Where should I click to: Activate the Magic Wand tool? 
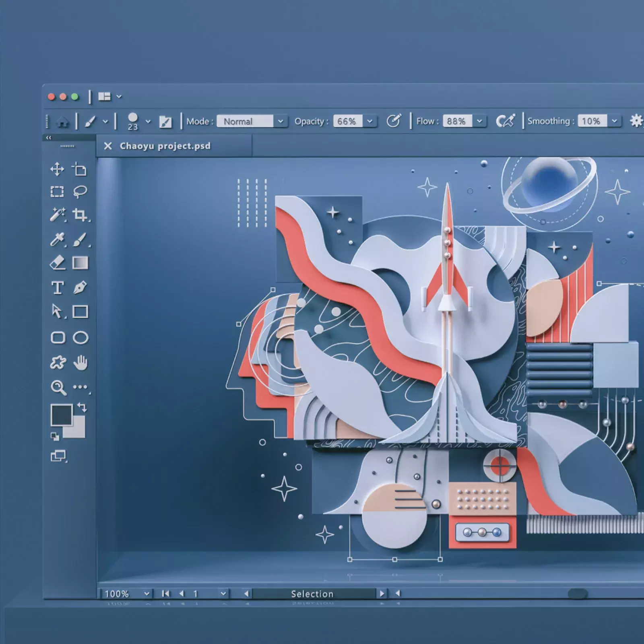pos(57,216)
